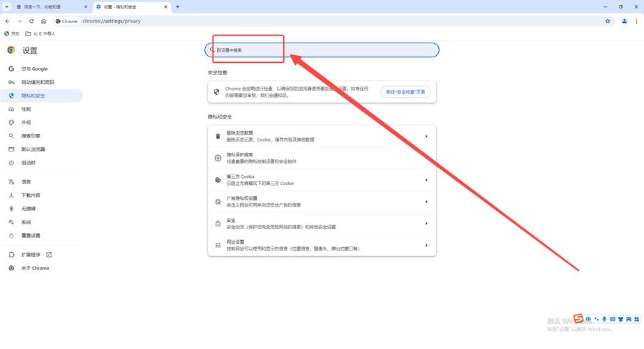The height and width of the screenshot is (349, 644).
Task: Select 隐私和安全 in the sidebar
Action: (41, 96)
